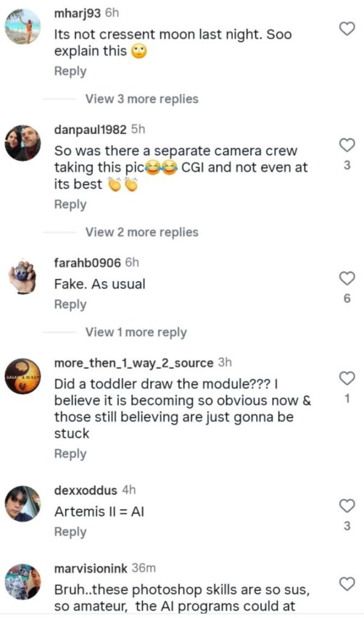This screenshot has height=618, width=364.
Task: Open mharj93's profile picture
Action: [23, 26]
